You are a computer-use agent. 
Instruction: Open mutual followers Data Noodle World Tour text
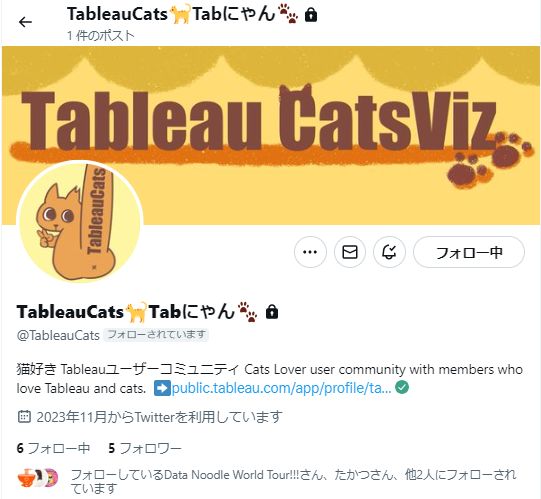pyautogui.click(x=293, y=481)
